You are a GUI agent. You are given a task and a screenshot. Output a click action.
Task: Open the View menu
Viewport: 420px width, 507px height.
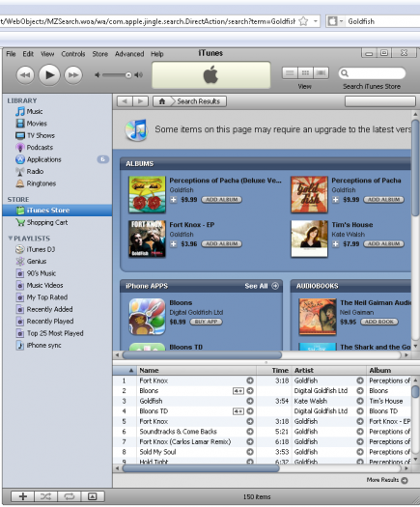[47, 54]
